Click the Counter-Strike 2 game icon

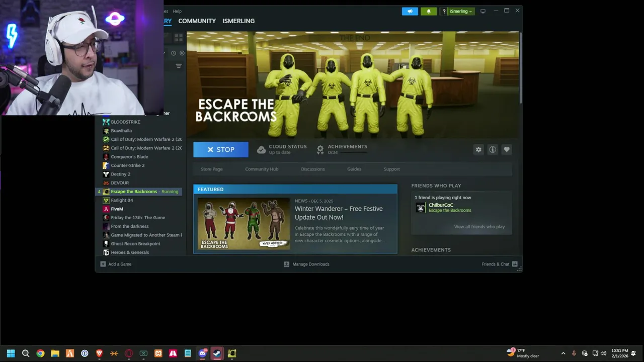(x=106, y=165)
